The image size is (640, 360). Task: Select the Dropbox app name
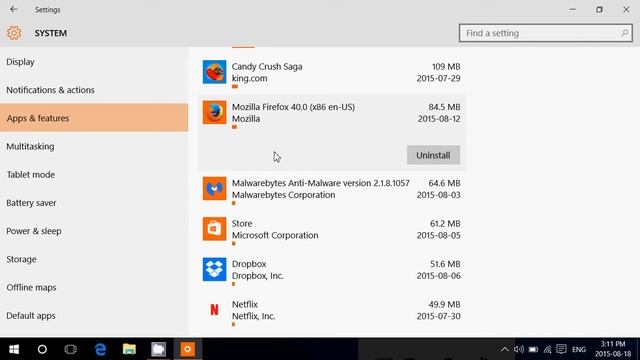249,264
